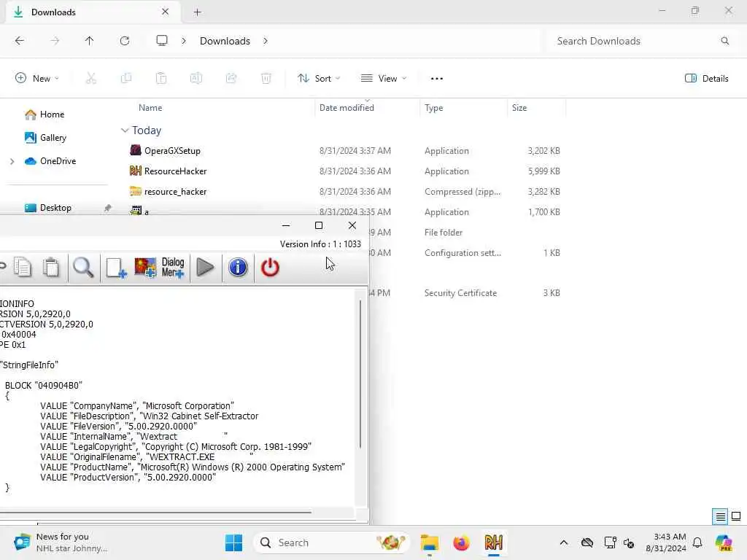Click the Paste icon in Explorer toolbar
Image resolution: width=747 pixels, height=560 pixels.
tap(161, 78)
